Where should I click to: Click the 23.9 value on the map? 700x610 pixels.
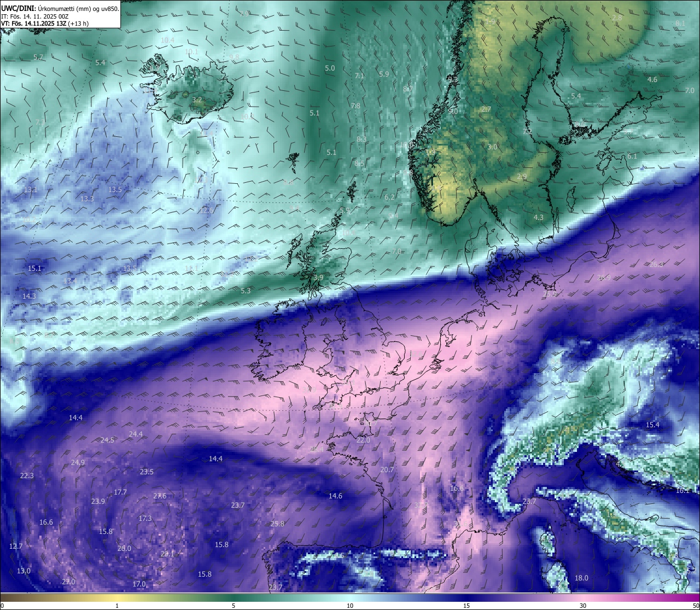(x=98, y=502)
